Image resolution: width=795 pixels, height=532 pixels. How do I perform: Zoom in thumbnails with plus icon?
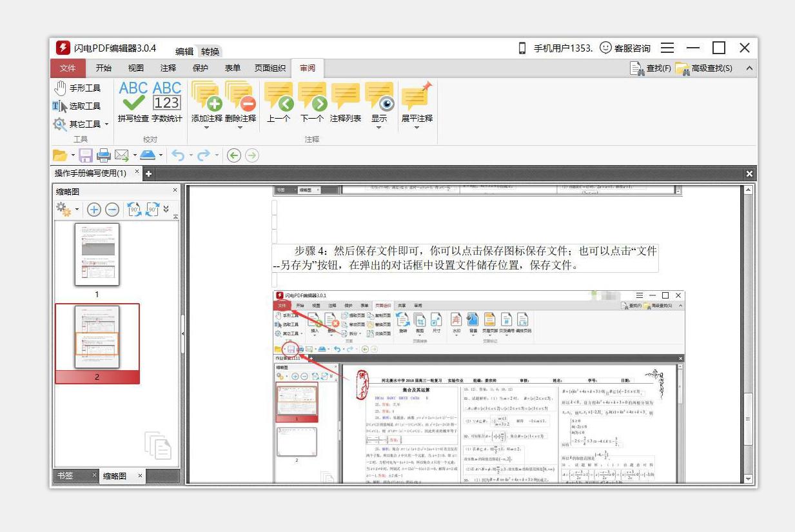point(94,210)
